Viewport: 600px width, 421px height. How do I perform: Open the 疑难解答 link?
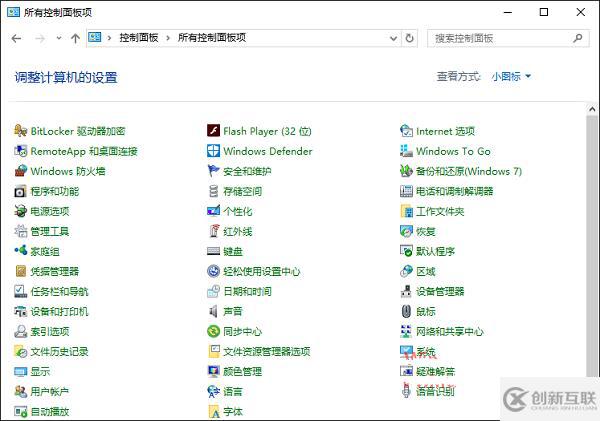coord(435,371)
